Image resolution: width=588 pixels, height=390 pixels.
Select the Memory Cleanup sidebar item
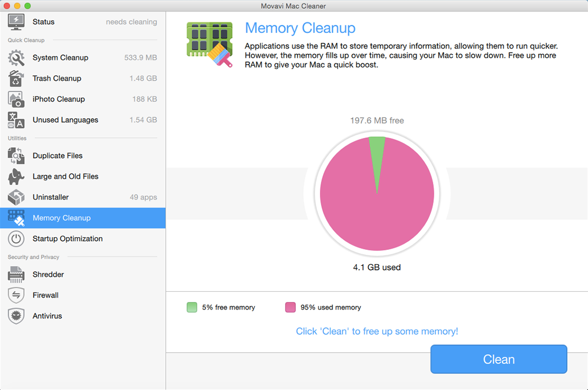coord(82,218)
